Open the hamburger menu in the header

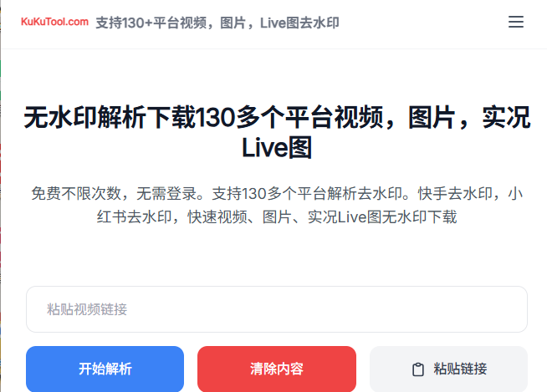515,22
